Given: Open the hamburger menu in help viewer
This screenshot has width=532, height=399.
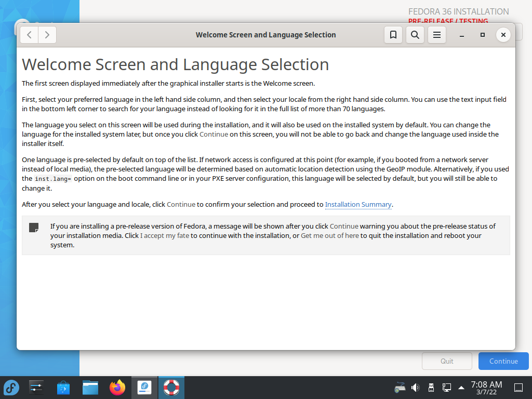Looking at the screenshot, I should click(436, 35).
